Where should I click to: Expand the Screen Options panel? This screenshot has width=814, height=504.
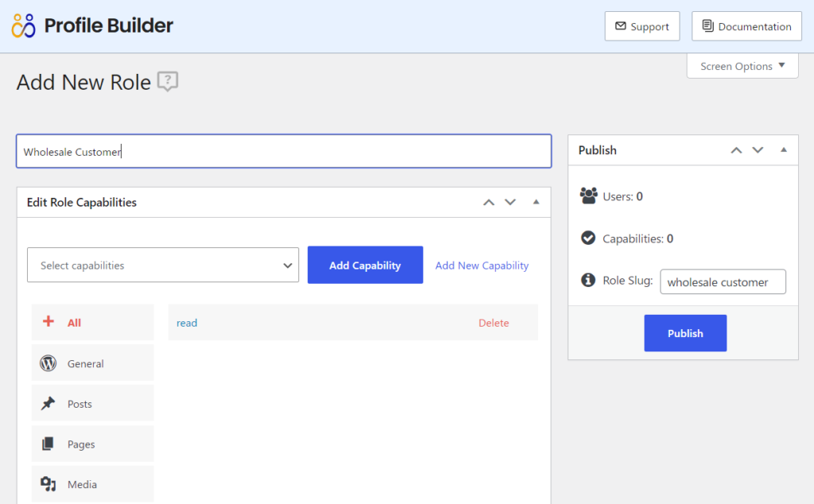tap(742, 66)
